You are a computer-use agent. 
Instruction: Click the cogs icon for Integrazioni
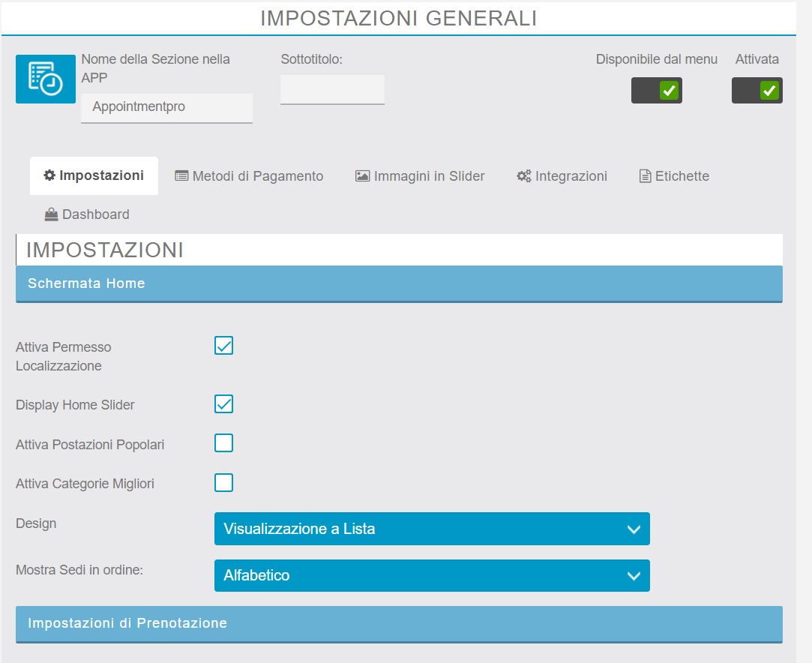pyautogui.click(x=523, y=176)
